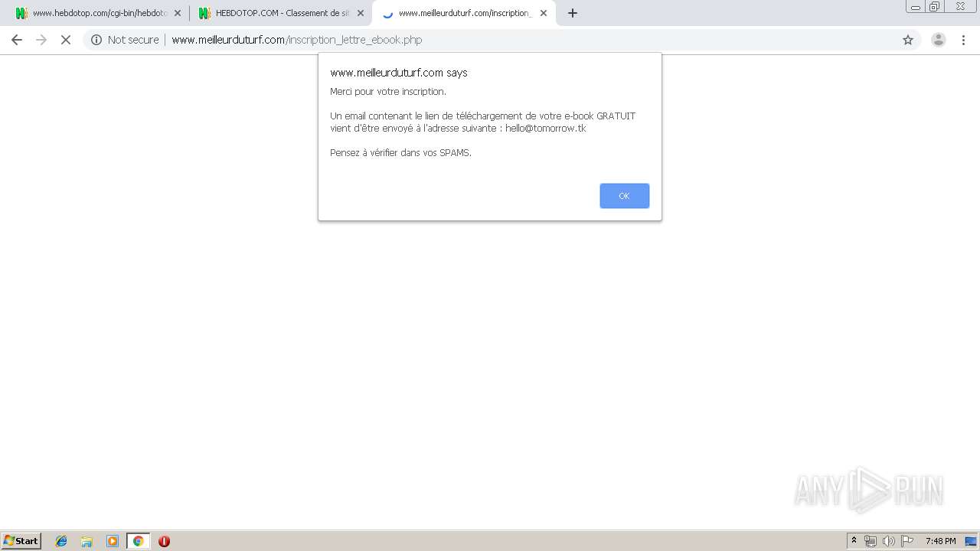The width and height of the screenshot is (980, 551).
Task: Click the Show desktop button
Action: [971, 541]
